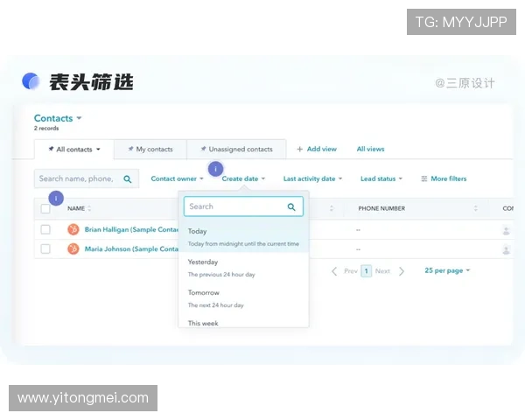
Task: Click Brian Halligan's orange HubSpot avatar
Action: (x=73, y=229)
